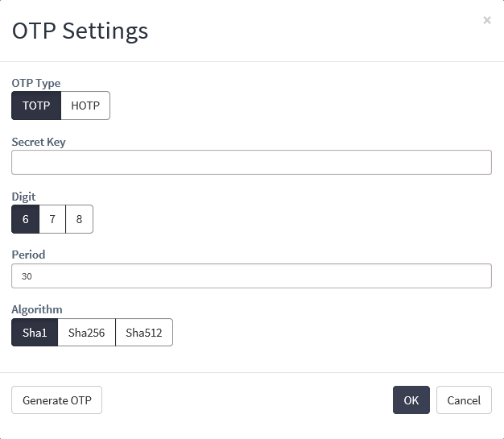The width and height of the screenshot is (504, 439).
Task: Choose Sha256 as the algorithm
Action: [x=86, y=333]
